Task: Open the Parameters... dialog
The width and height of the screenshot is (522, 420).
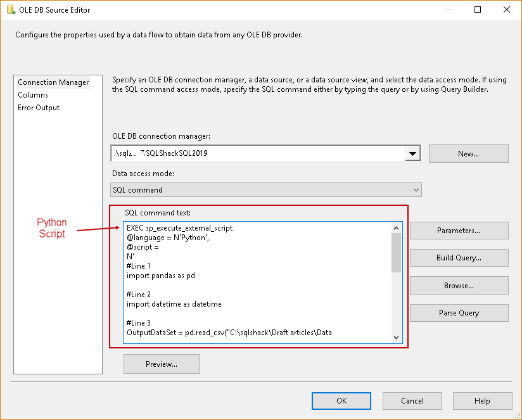Action: click(x=459, y=231)
